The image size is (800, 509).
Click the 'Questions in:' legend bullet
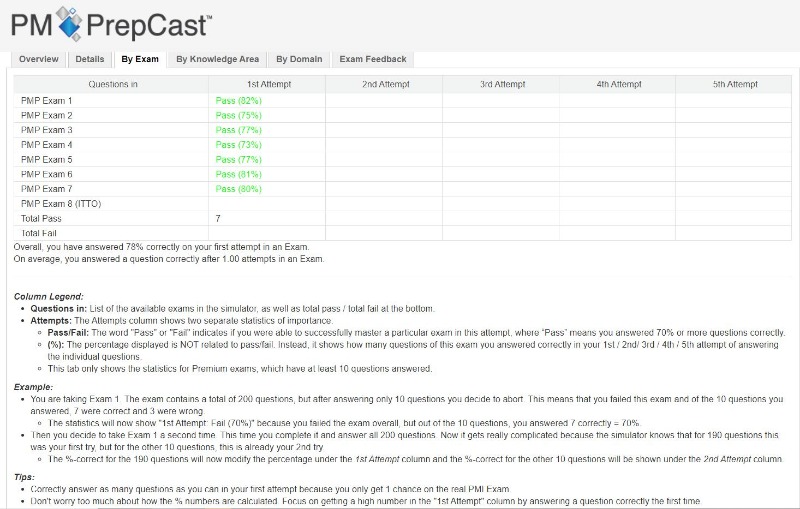pos(232,309)
